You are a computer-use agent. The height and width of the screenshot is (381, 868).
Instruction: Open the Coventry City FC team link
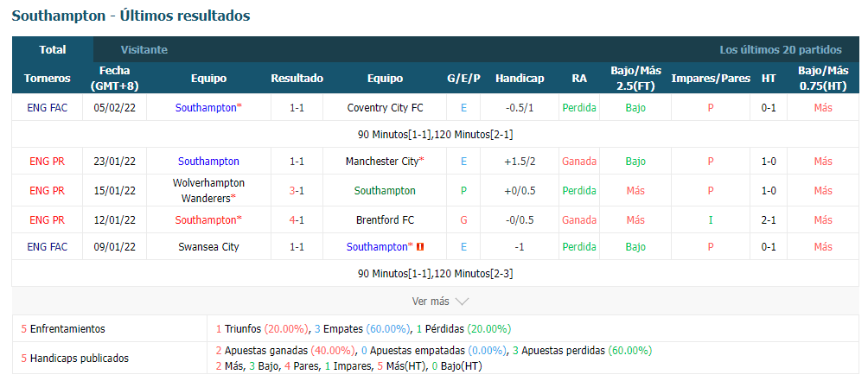click(x=386, y=108)
